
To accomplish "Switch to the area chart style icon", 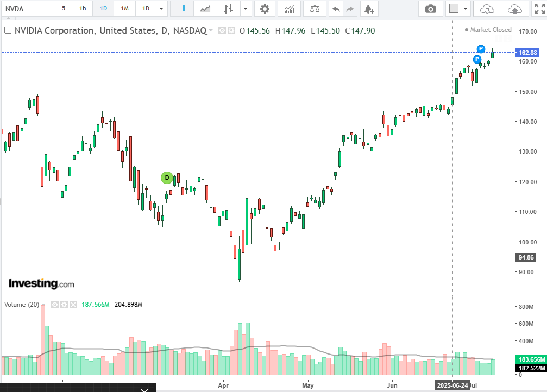I will pos(205,9).
